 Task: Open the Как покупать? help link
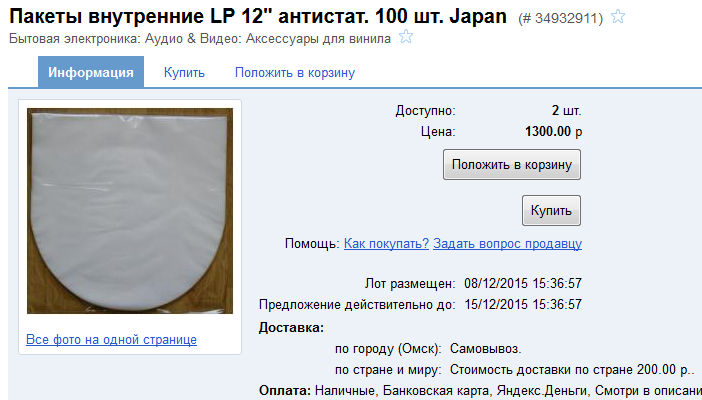click(x=386, y=244)
